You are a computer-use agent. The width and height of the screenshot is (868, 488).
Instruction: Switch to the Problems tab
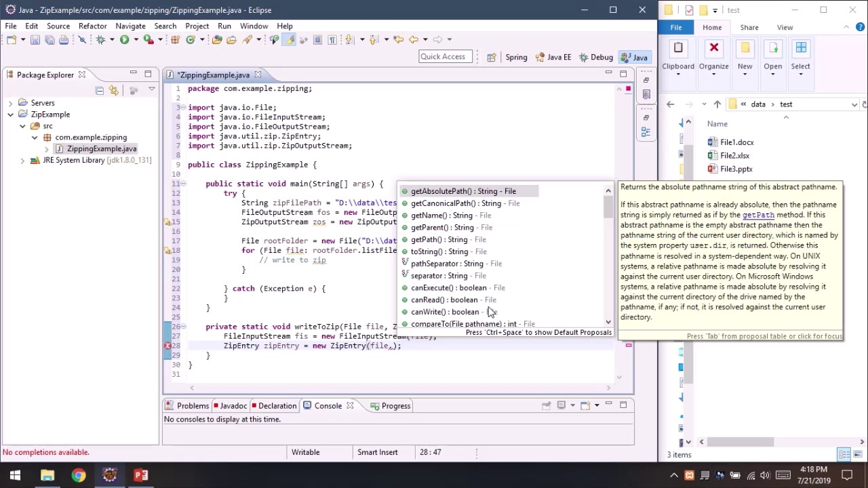pos(187,405)
